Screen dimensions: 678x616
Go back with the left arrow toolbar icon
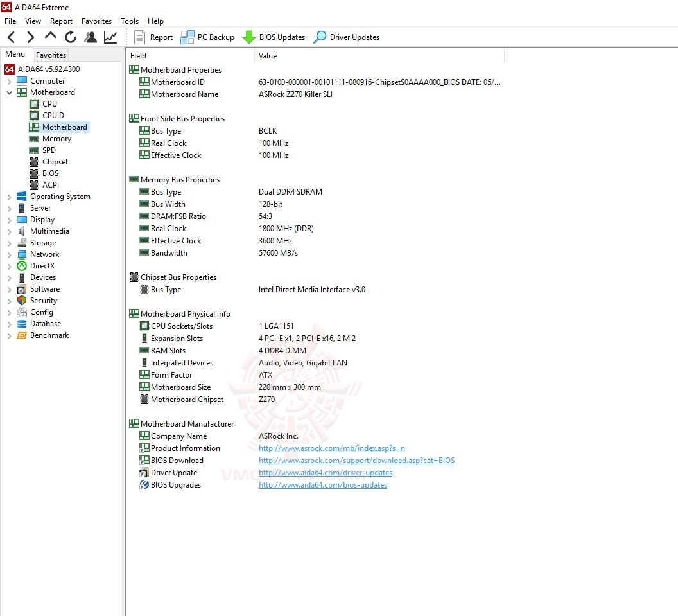pyautogui.click(x=12, y=37)
